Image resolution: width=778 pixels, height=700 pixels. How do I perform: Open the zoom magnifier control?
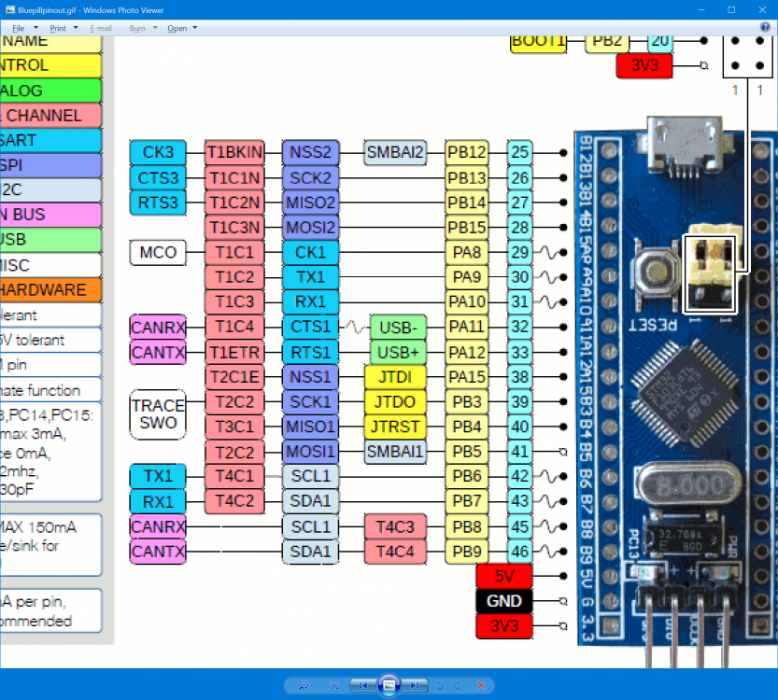305,686
